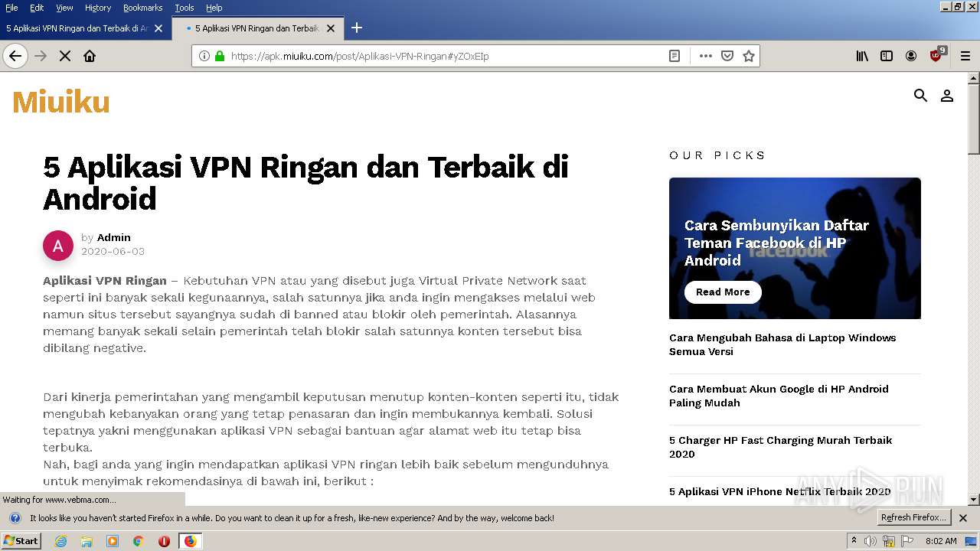Open the Tools menu

(x=185, y=8)
